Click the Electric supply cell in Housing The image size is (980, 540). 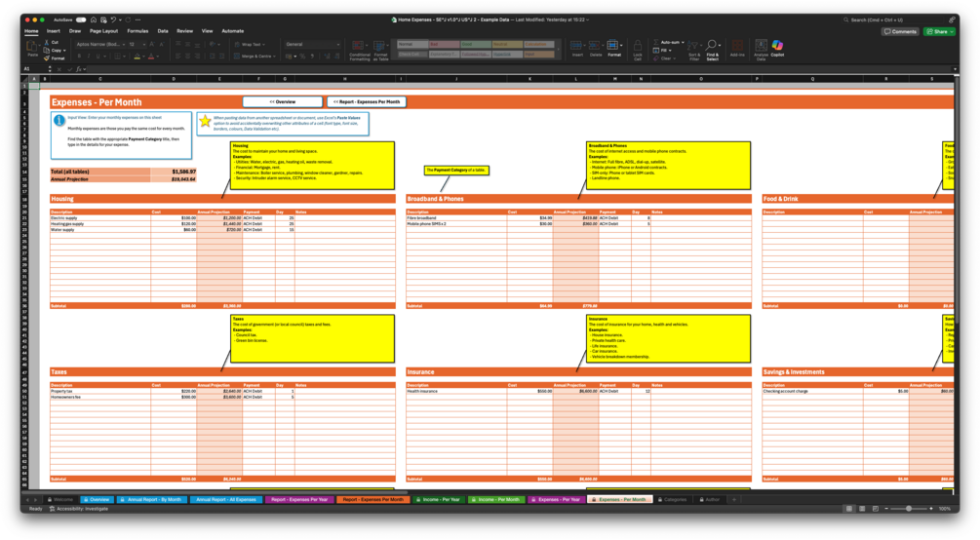pos(100,218)
